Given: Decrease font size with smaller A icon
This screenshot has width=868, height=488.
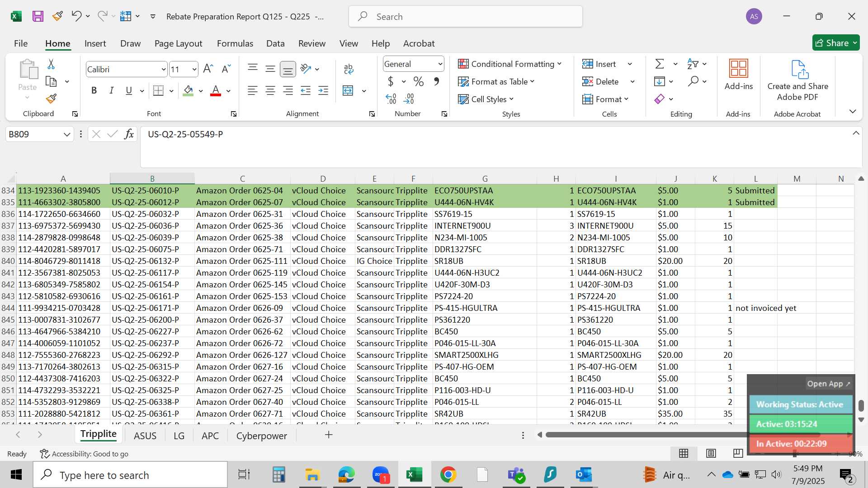Looking at the screenshot, I should [x=226, y=69].
